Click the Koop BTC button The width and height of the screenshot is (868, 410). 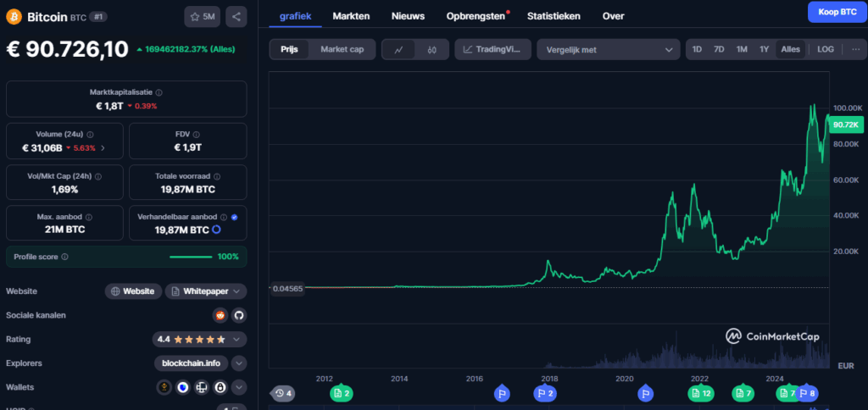coord(837,12)
